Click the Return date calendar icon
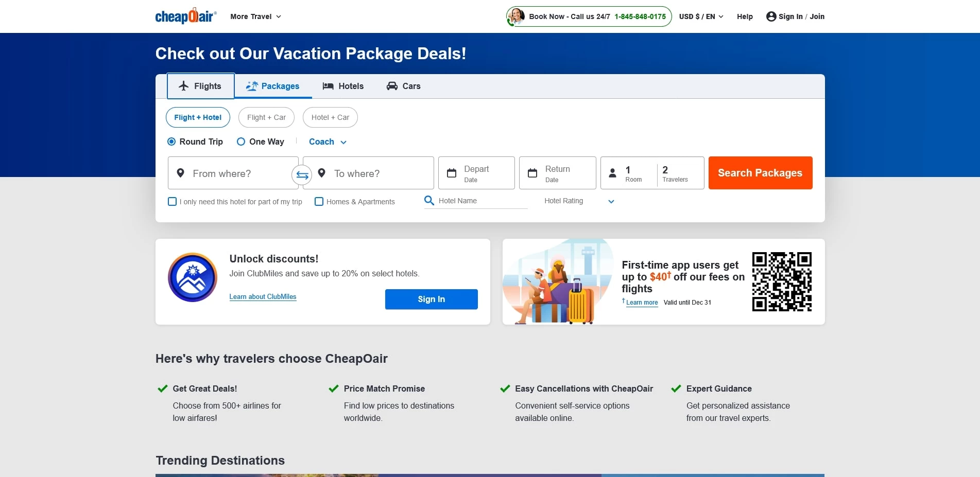The width and height of the screenshot is (980, 477). [x=532, y=173]
